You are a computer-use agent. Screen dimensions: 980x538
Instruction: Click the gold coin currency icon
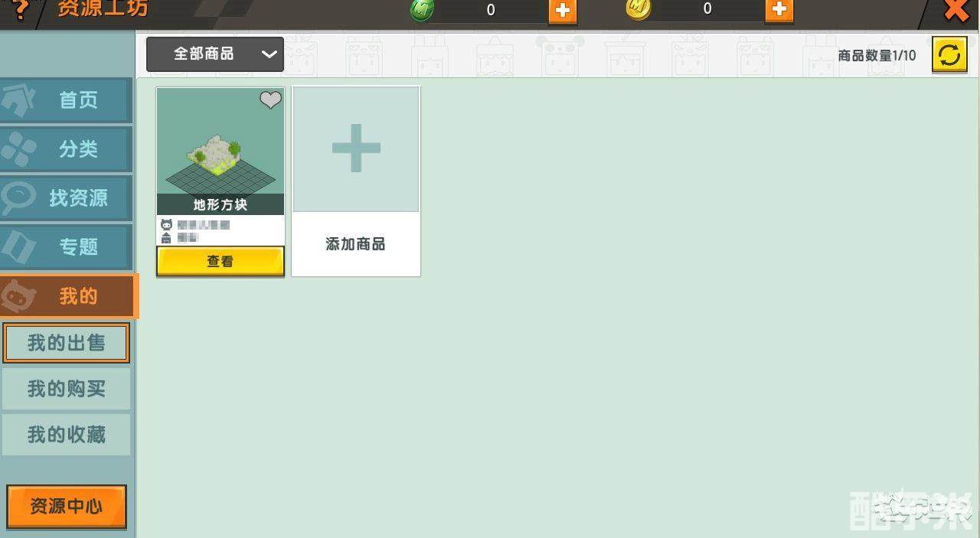point(639,10)
